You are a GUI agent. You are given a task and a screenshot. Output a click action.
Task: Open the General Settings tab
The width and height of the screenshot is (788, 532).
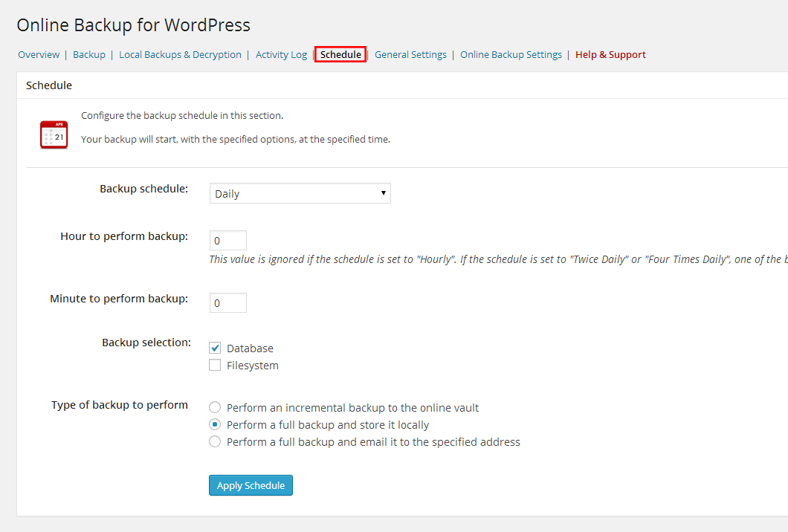point(410,54)
